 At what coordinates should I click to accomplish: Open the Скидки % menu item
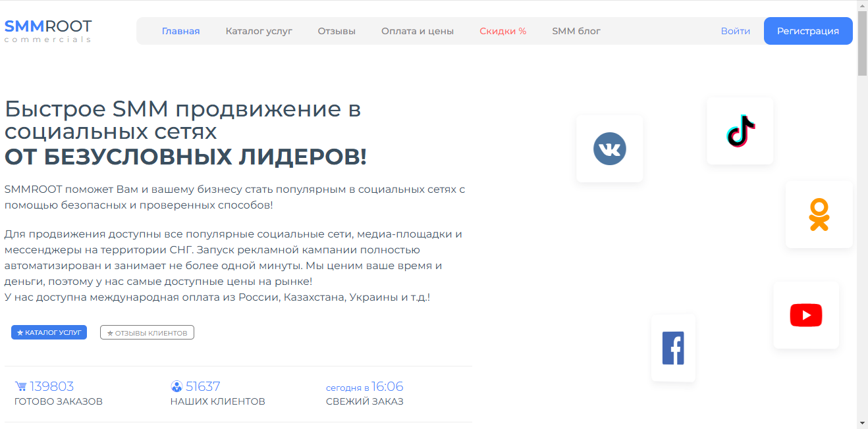pyautogui.click(x=503, y=31)
